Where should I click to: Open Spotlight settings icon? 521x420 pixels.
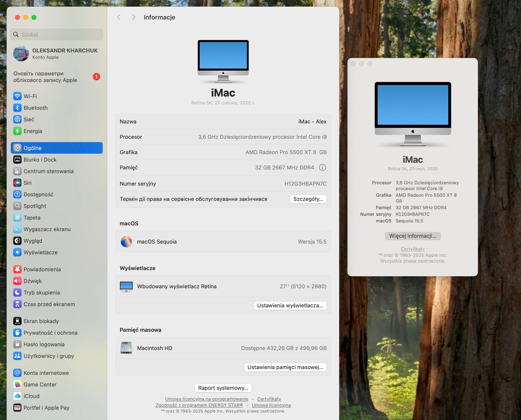17,206
